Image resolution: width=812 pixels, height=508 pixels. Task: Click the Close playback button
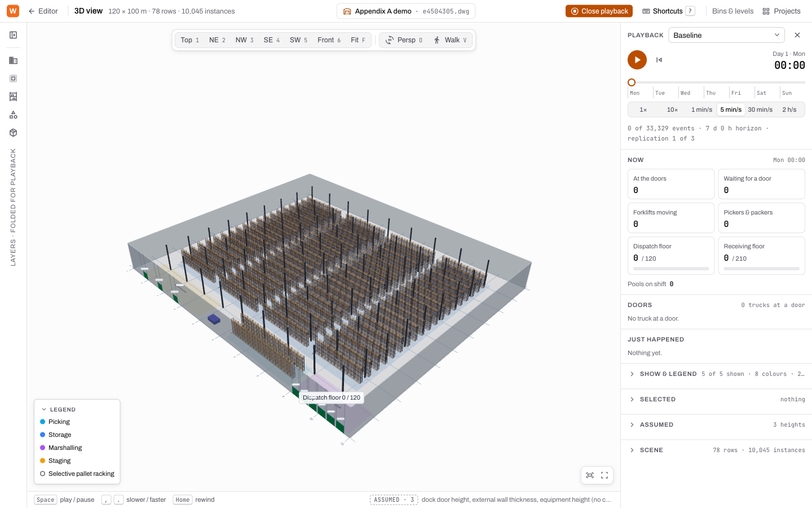[599, 11]
